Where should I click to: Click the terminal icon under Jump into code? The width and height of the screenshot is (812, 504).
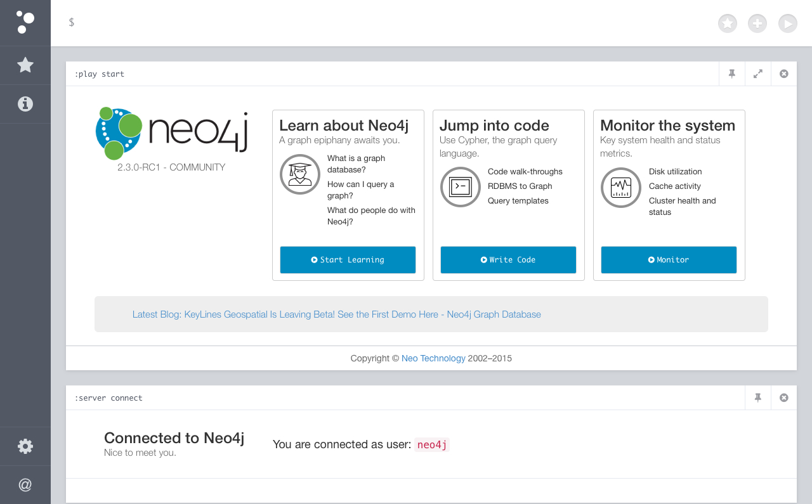tap(461, 187)
